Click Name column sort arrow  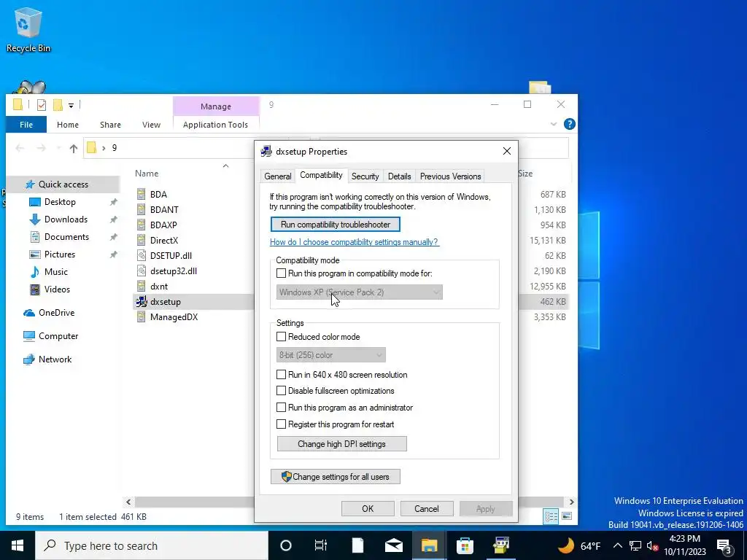coord(226,166)
